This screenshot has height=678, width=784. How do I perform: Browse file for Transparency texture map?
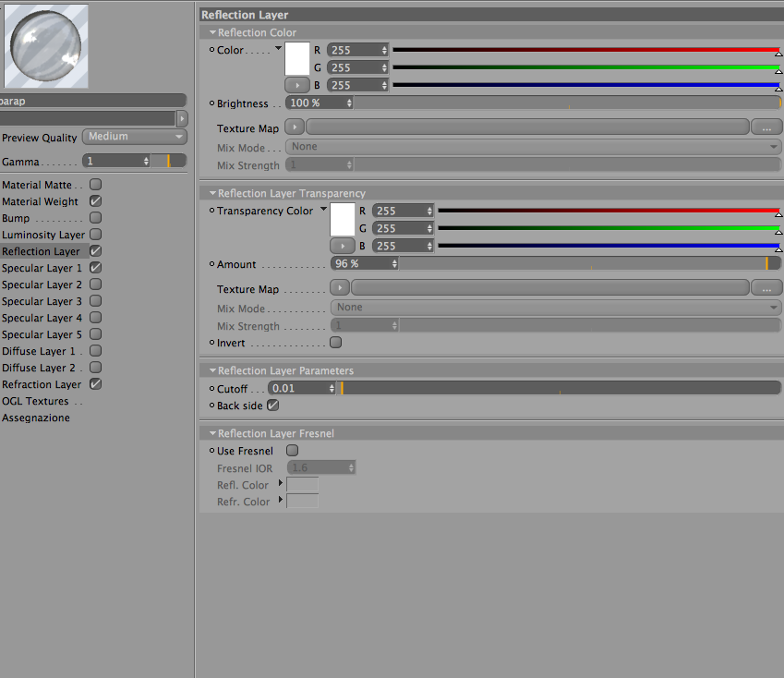[x=766, y=287]
